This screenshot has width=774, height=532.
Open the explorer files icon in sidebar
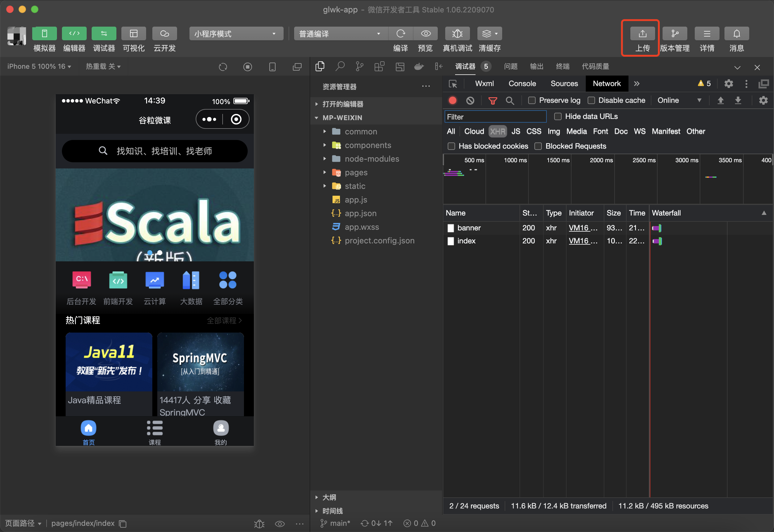tap(320, 66)
